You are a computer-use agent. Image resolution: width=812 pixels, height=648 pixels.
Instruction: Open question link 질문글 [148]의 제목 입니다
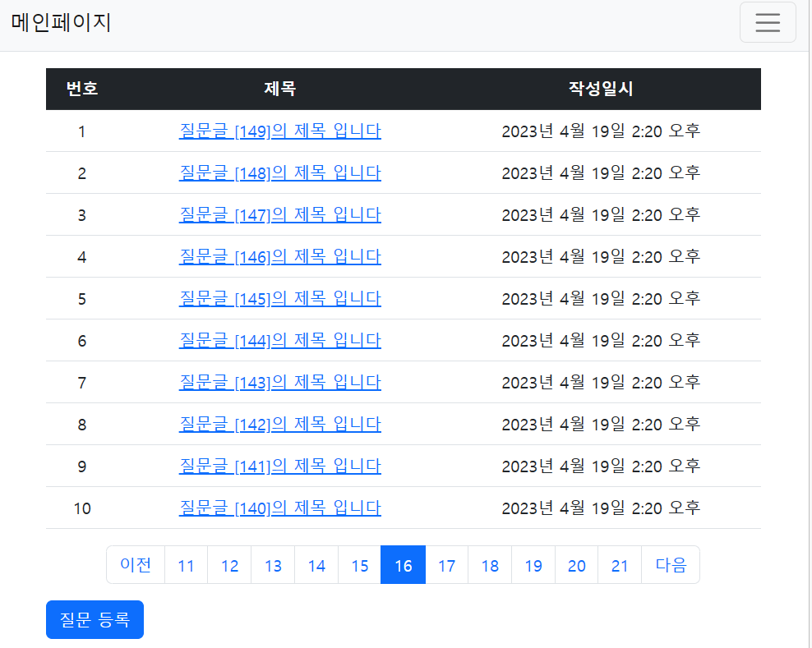coord(279,172)
